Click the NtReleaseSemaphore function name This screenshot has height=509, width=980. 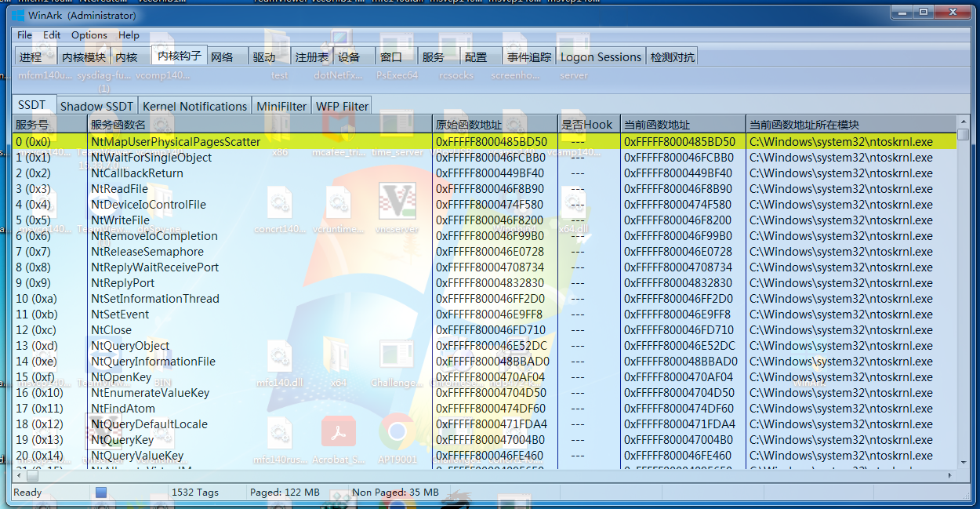point(147,251)
